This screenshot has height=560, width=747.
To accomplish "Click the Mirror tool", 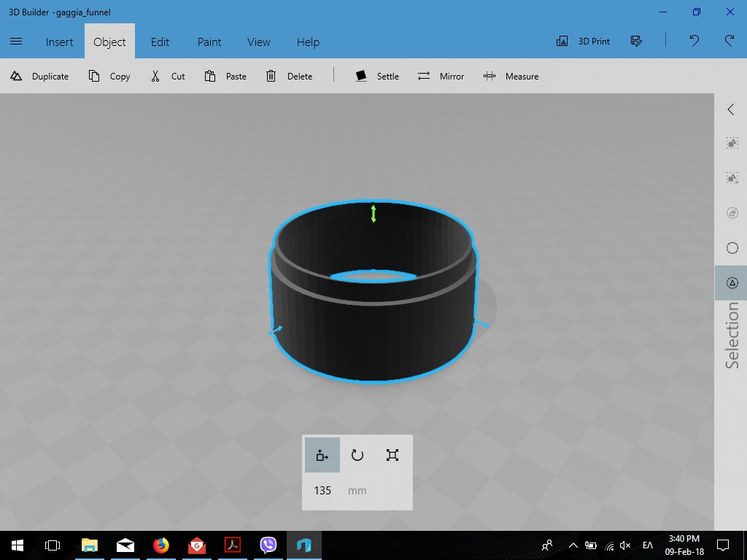I will click(441, 77).
